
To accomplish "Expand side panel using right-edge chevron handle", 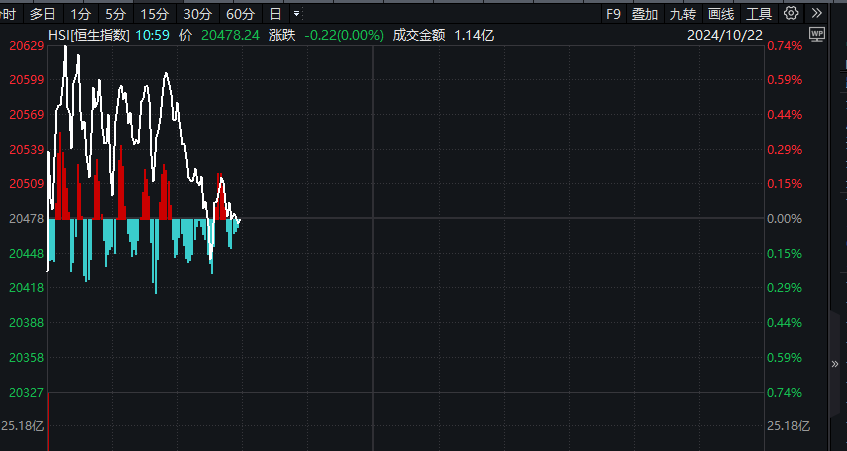I will pyautogui.click(x=835, y=365).
